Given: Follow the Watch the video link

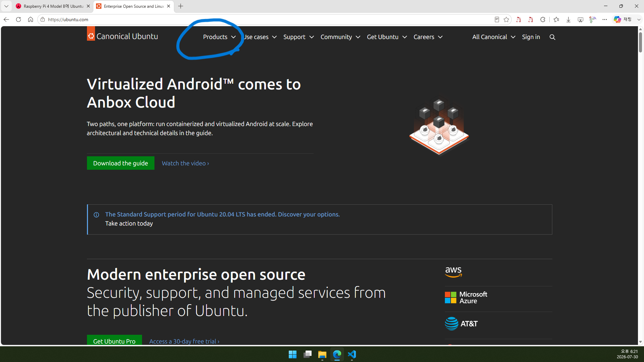Looking at the screenshot, I should click(185, 163).
